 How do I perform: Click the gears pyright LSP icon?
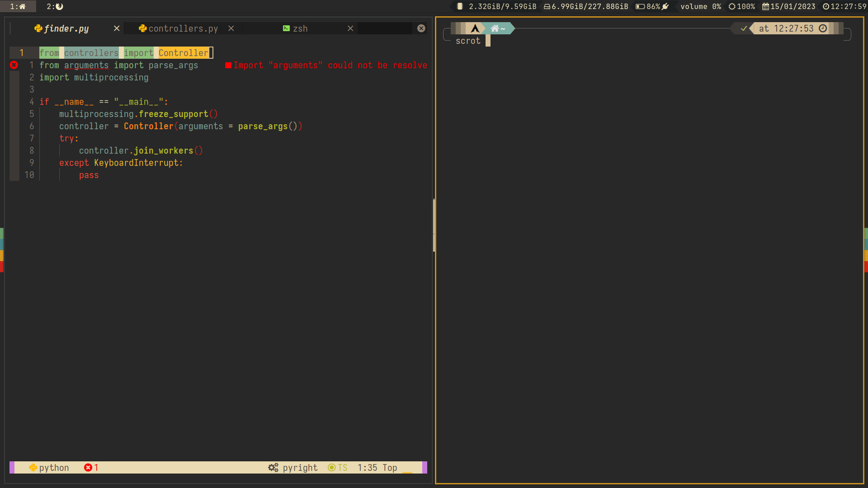tap(273, 468)
